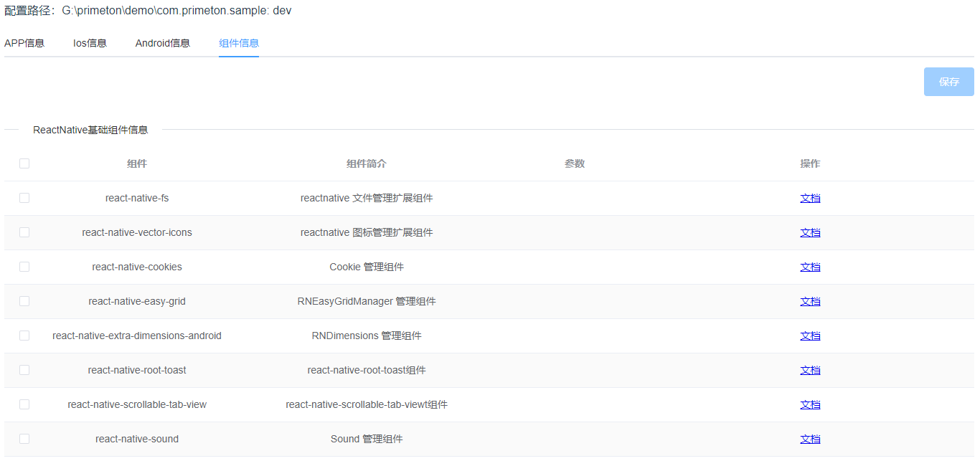
Task: Open 文档 link for react-native-fs
Action: pos(810,198)
